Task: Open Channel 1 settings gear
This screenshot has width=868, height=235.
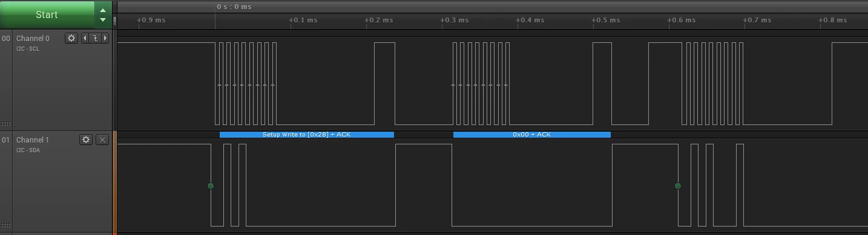Action: coord(86,140)
